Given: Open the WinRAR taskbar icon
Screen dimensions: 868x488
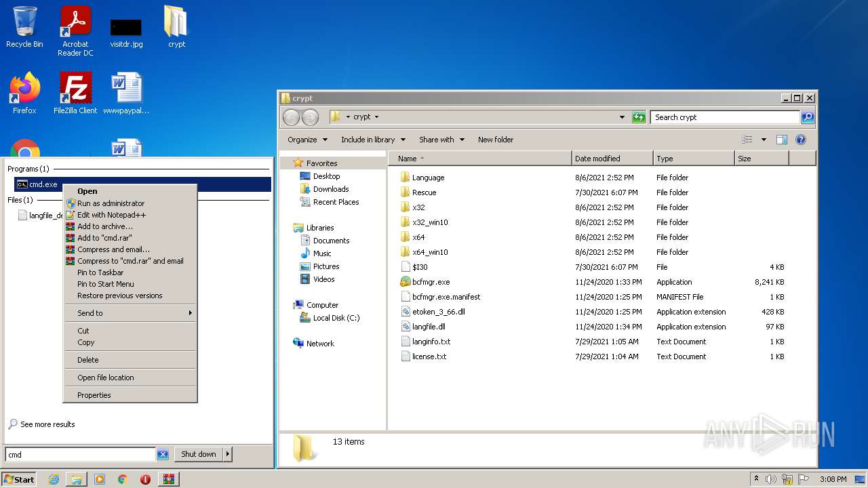Looking at the screenshot, I should click(x=169, y=479).
